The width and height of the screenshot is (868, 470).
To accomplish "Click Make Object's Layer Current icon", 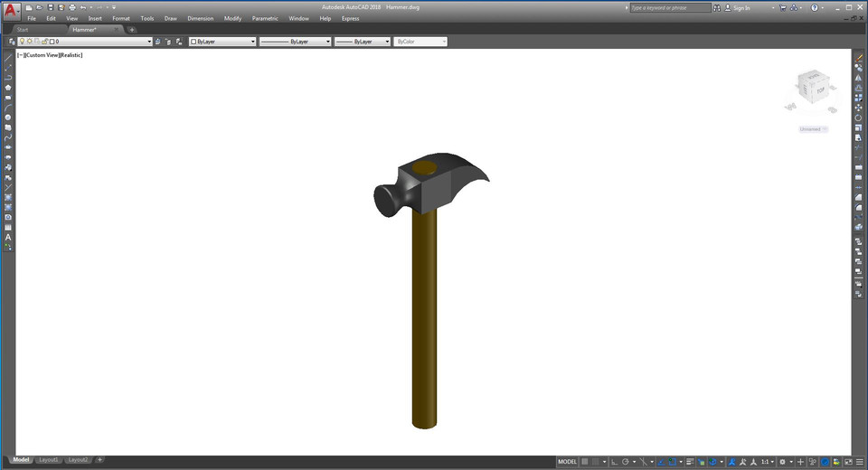I will tap(158, 42).
